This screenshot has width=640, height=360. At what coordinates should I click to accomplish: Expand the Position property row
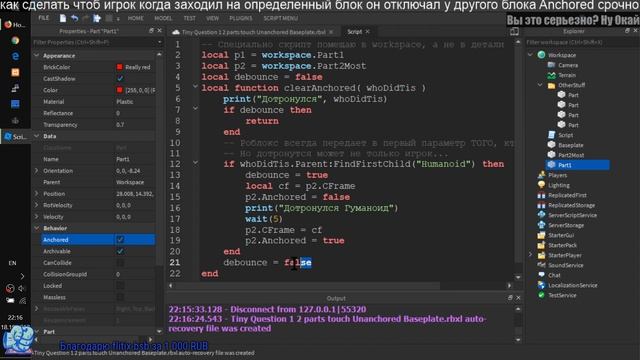(37, 193)
